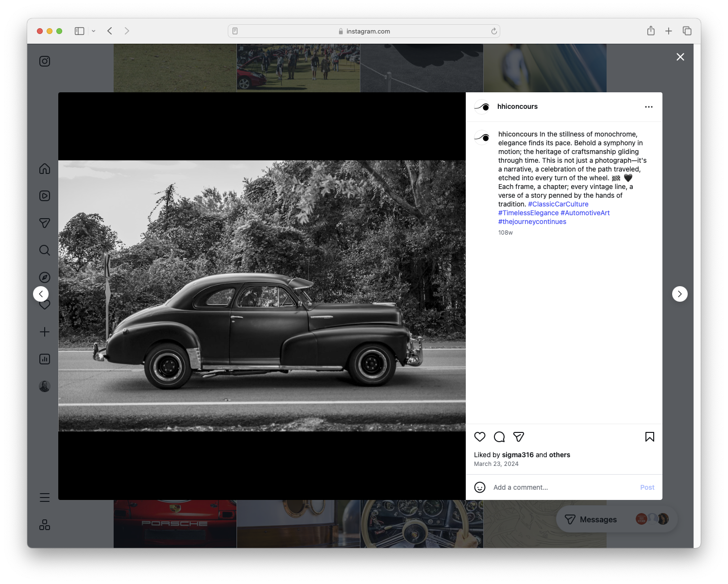Share the post via the send icon
Screen dimensions: 728x584
tap(518, 437)
